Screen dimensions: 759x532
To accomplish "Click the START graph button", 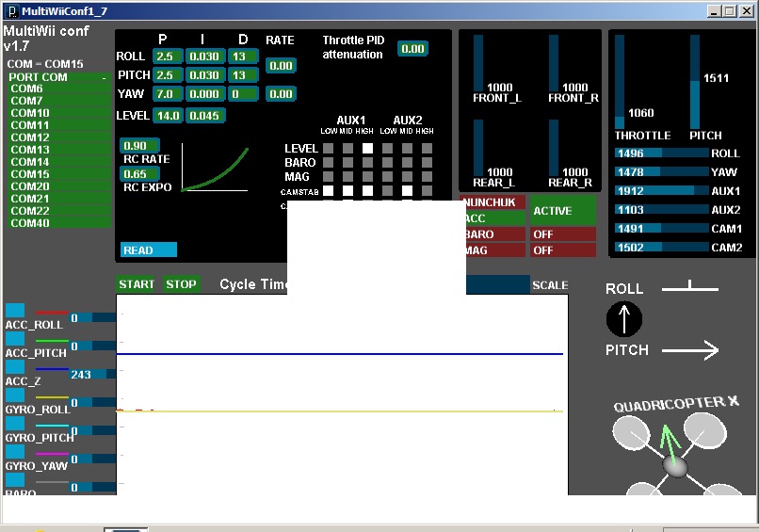I will tap(137, 284).
